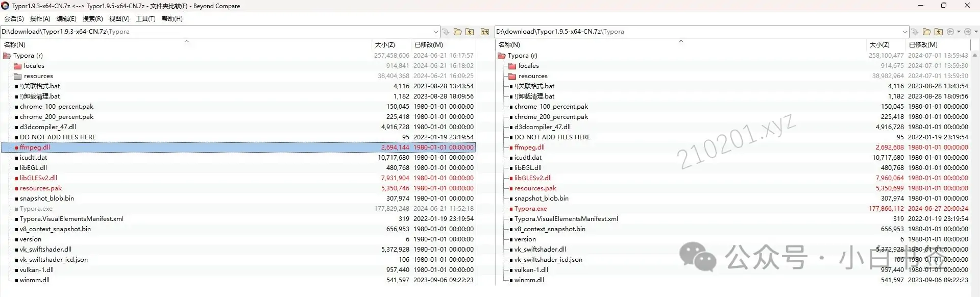Select ffmpeg.dll in the left pane

pos(35,147)
